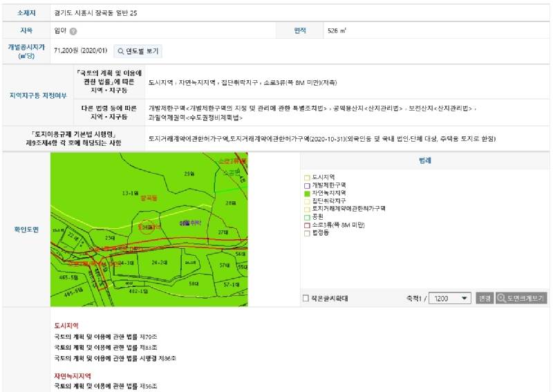Click the 자연녹지지역 green legend swatch

click(307, 194)
